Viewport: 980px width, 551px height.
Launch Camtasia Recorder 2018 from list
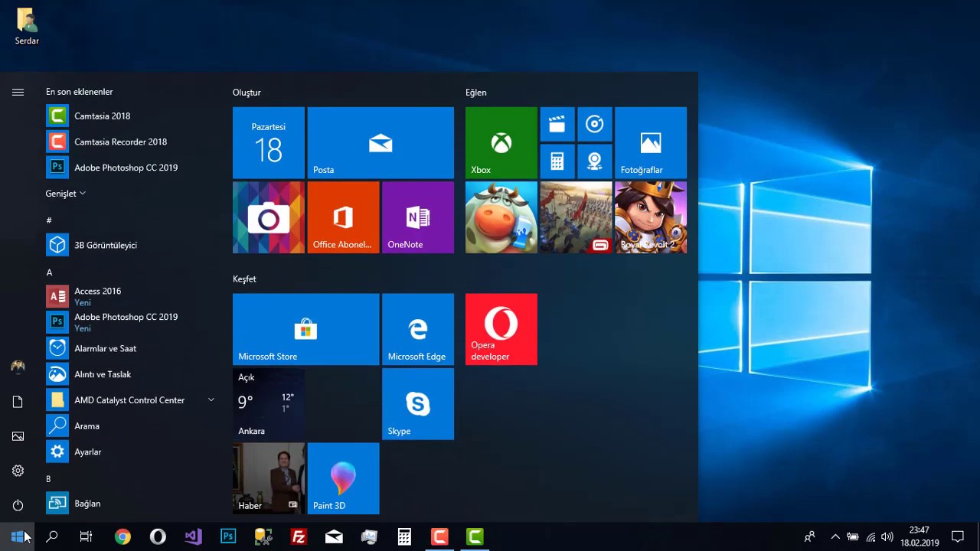pyautogui.click(x=130, y=142)
